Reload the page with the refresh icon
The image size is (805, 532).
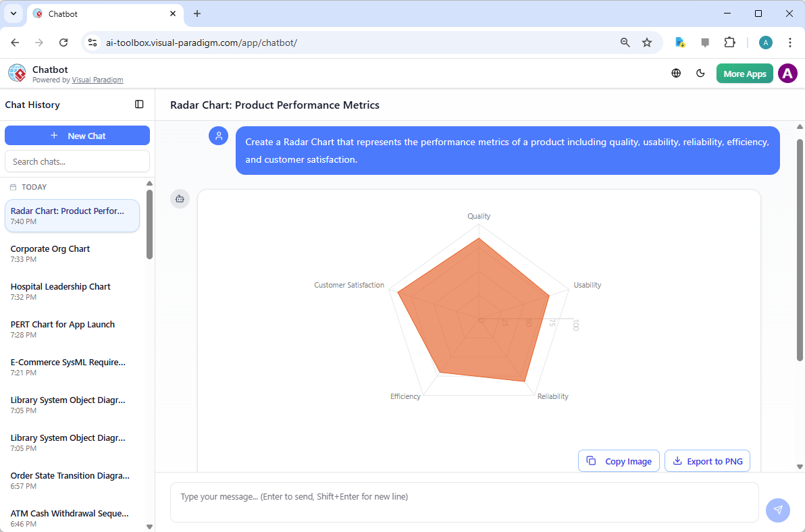[x=63, y=42]
